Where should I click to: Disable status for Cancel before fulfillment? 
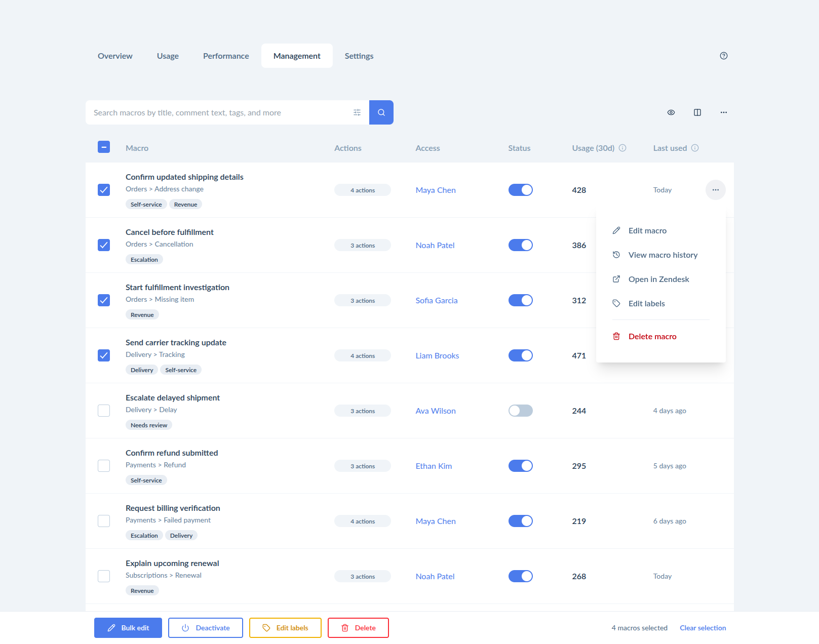521,245
